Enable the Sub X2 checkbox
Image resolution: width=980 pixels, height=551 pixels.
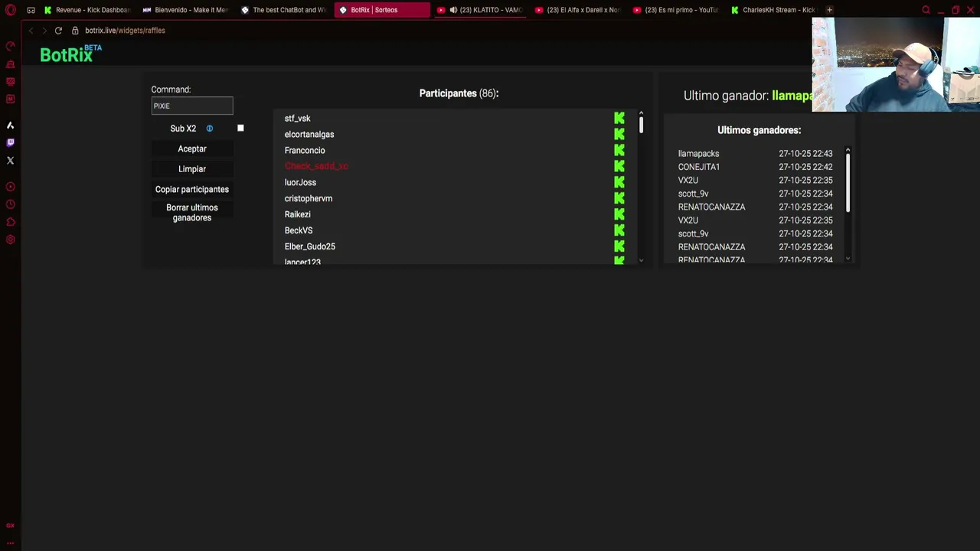click(x=240, y=129)
